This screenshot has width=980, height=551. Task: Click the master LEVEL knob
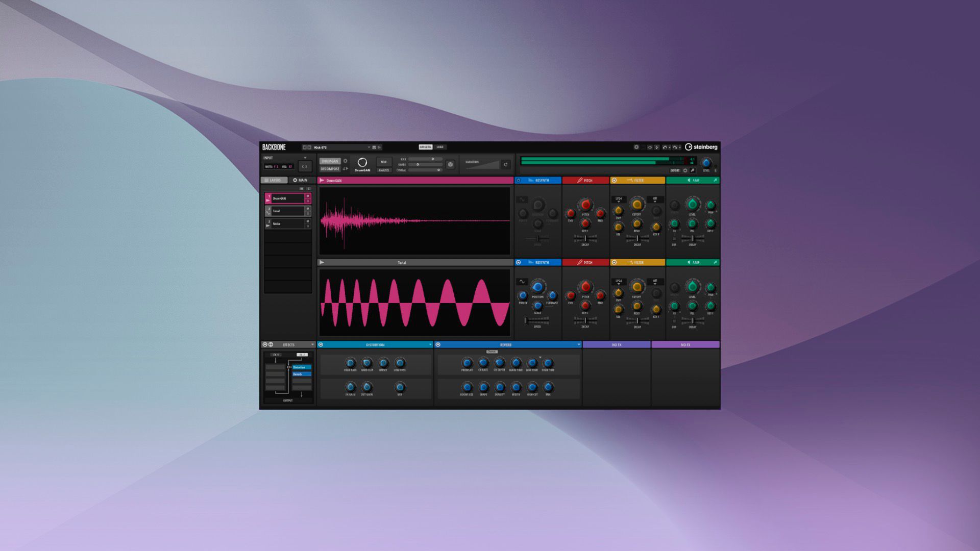(x=706, y=163)
